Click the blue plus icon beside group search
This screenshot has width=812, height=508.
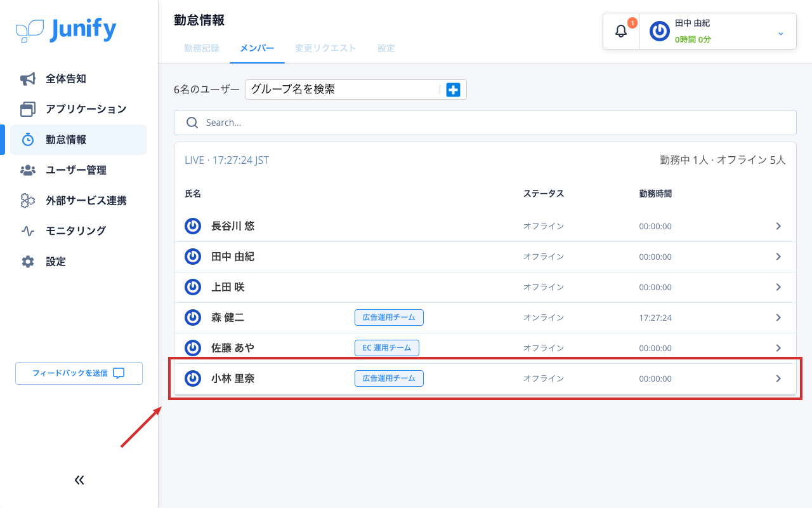(x=453, y=90)
